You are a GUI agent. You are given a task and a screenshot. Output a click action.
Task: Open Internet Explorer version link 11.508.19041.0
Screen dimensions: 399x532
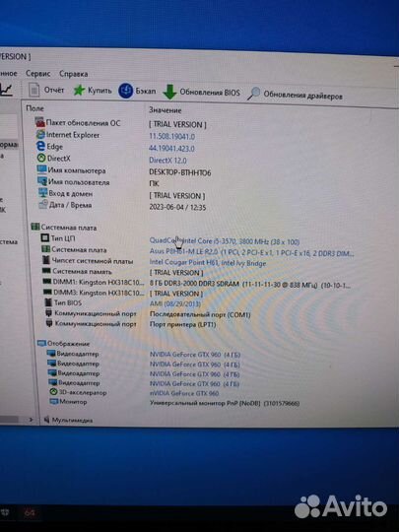coord(172,136)
